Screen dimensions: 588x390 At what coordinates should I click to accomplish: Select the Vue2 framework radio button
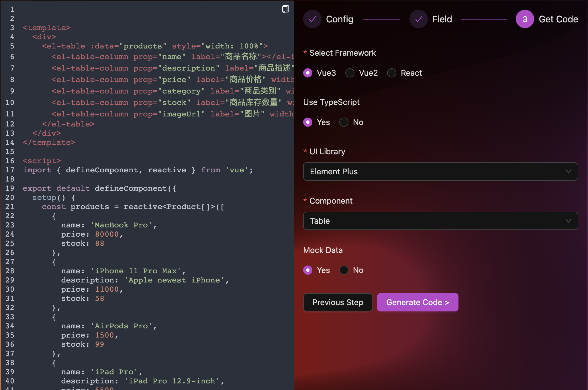click(x=350, y=73)
